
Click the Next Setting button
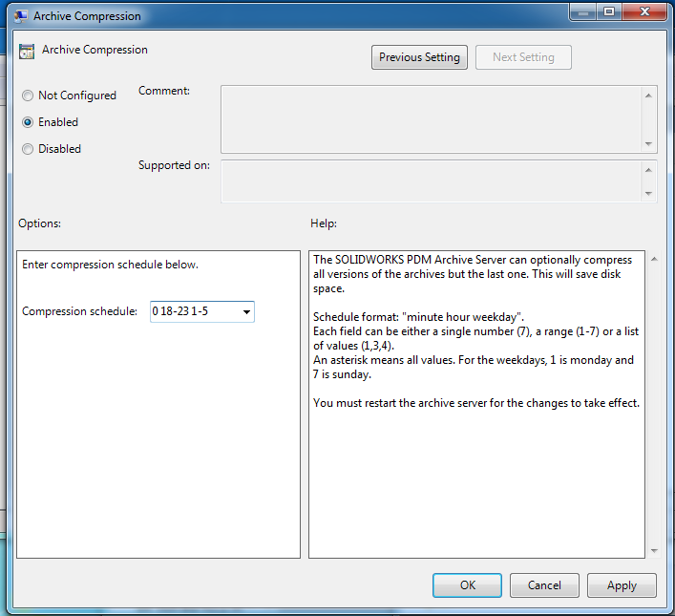coord(523,57)
